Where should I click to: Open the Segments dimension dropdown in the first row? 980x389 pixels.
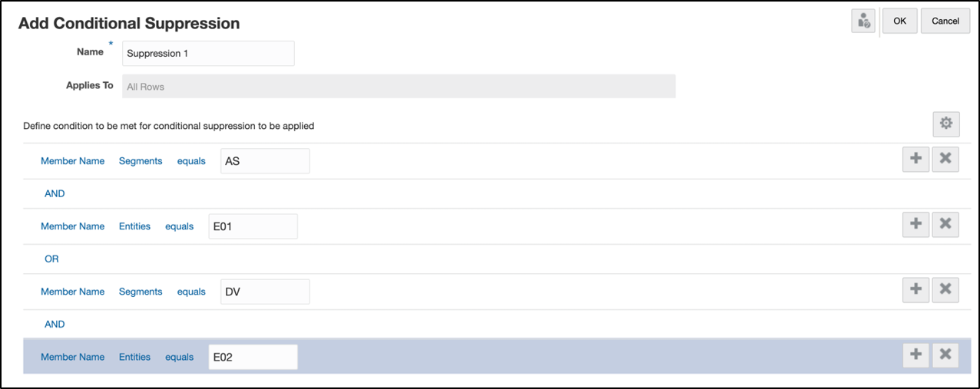pyautogui.click(x=141, y=161)
